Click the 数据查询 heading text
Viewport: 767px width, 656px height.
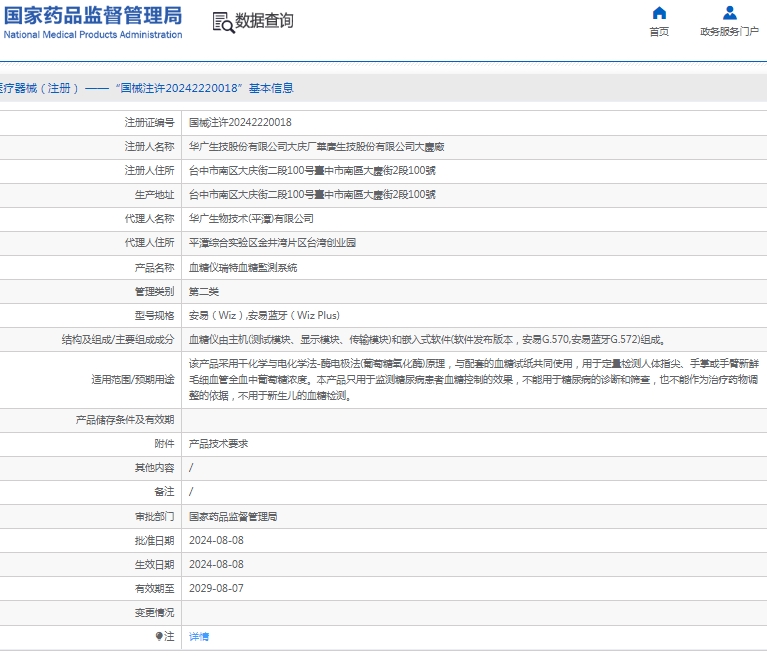tap(264, 21)
